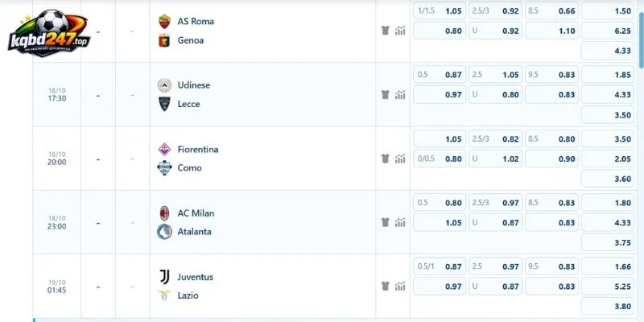Click the kqbd247.top logo

[48, 34]
